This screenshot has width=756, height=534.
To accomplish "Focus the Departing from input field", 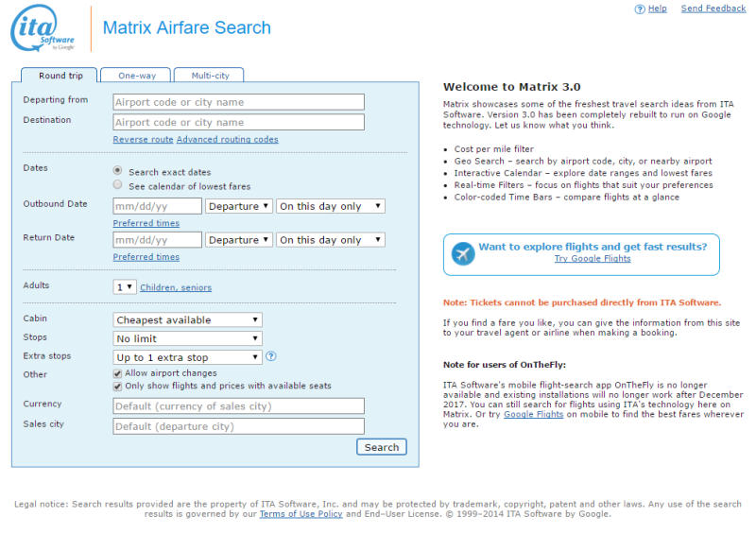I will [239, 102].
